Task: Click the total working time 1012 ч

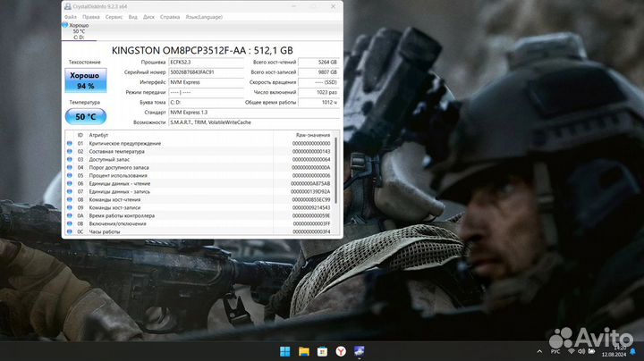Action: tap(318, 102)
